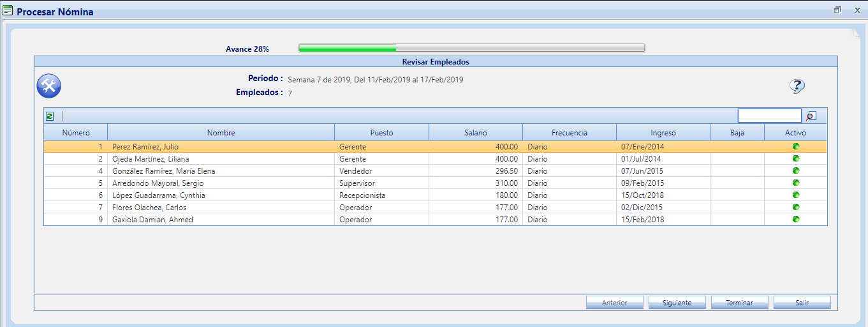Click the Supervisor puesto cell

click(382, 183)
